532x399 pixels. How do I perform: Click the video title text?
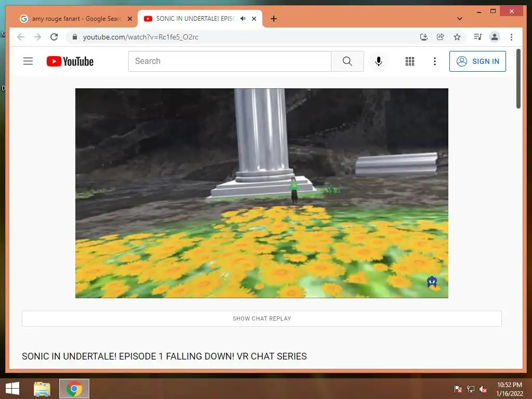click(x=164, y=356)
